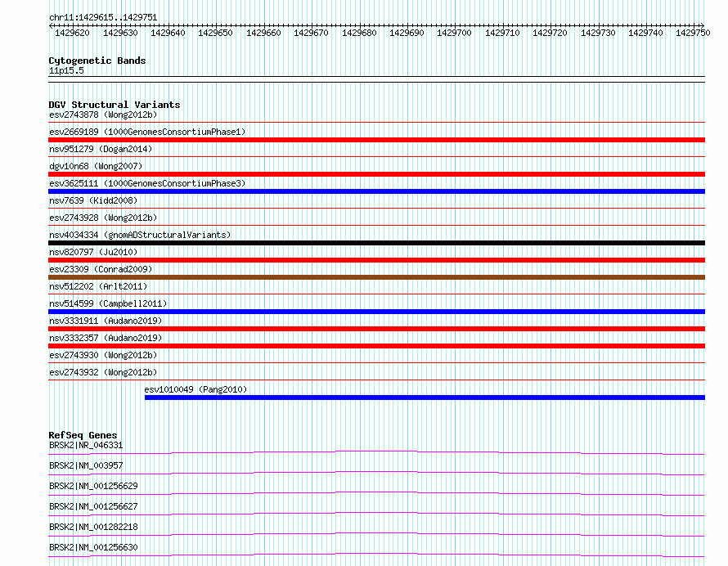Click the chr11:1429615..1429751 region label
The image size is (728, 566).
[x=103, y=17]
